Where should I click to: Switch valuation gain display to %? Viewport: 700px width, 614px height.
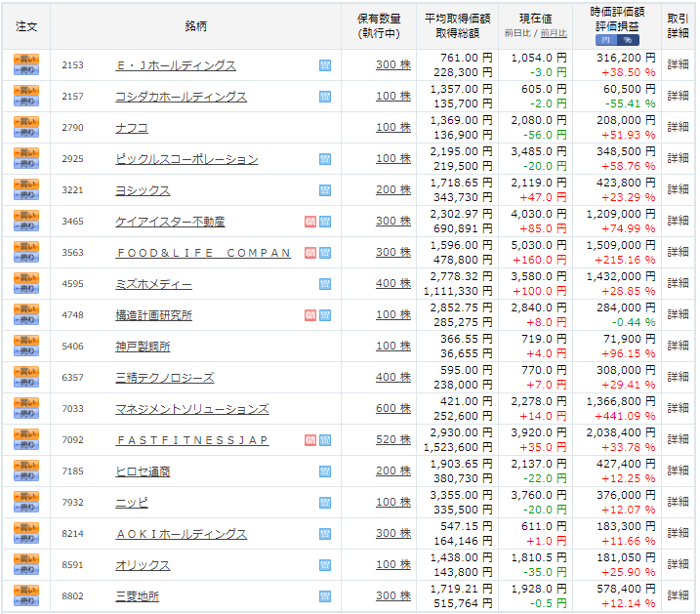click(628, 40)
